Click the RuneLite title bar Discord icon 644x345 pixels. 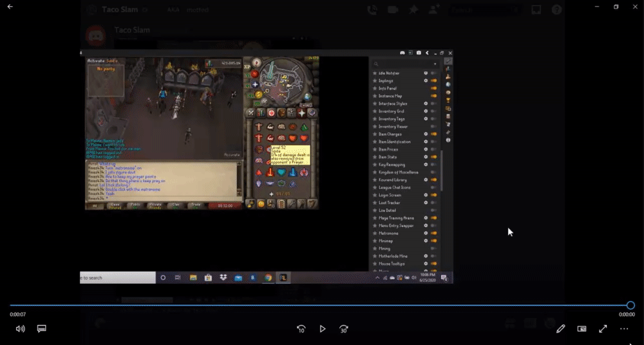point(402,53)
